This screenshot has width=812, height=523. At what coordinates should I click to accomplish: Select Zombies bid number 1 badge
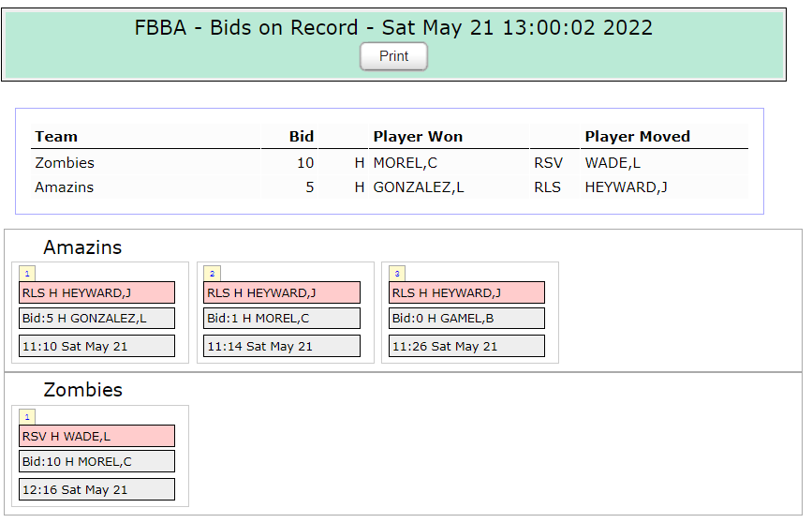27,417
